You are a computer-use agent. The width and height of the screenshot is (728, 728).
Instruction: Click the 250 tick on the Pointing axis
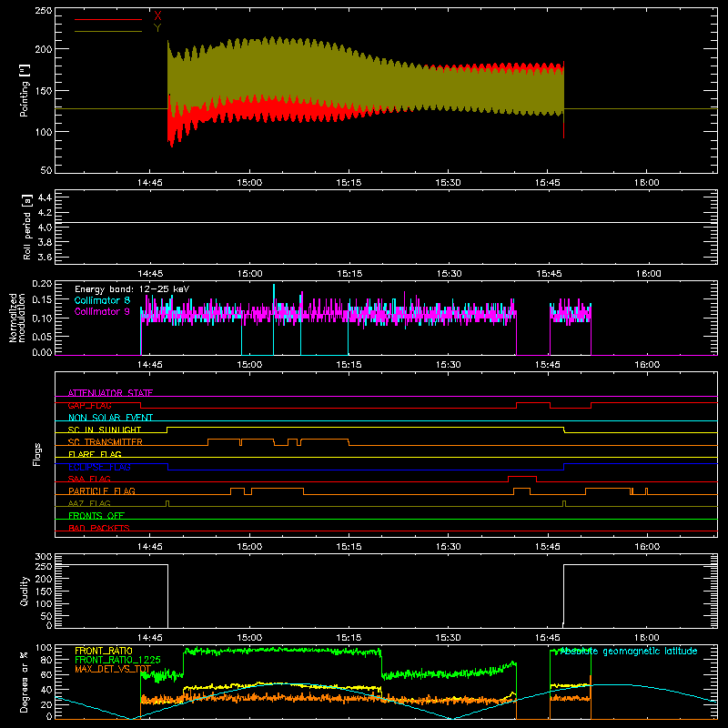pos(44,11)
